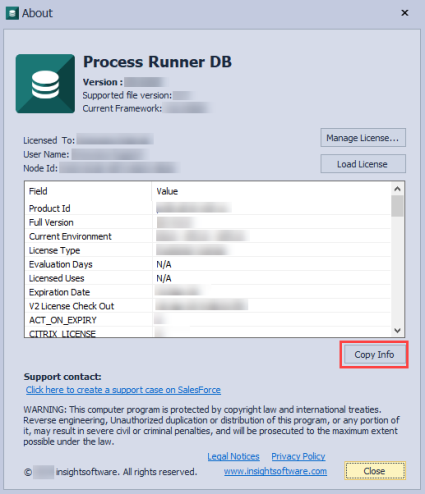Viewport: 425px width, 494px height.
Task: Click the Process Runner DB heading
Action: 157,62
